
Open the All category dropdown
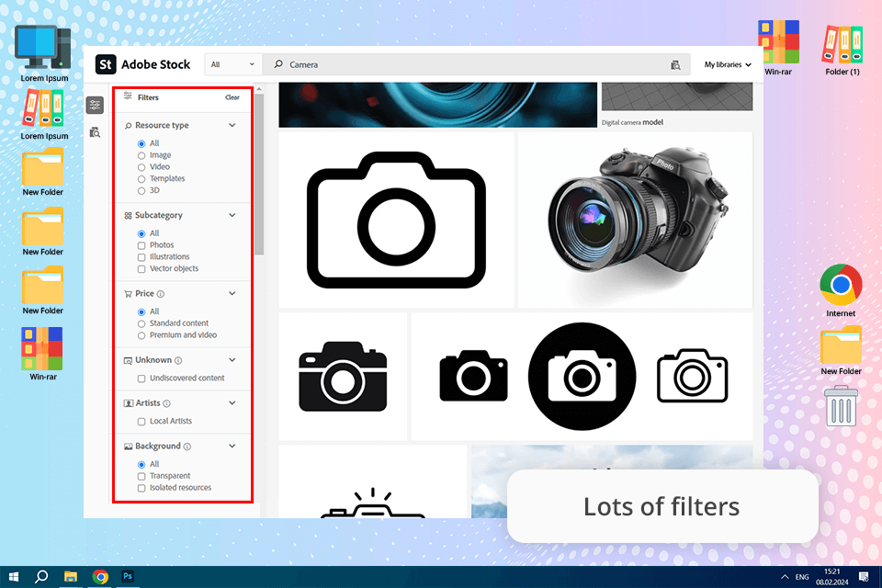(232, 64)
